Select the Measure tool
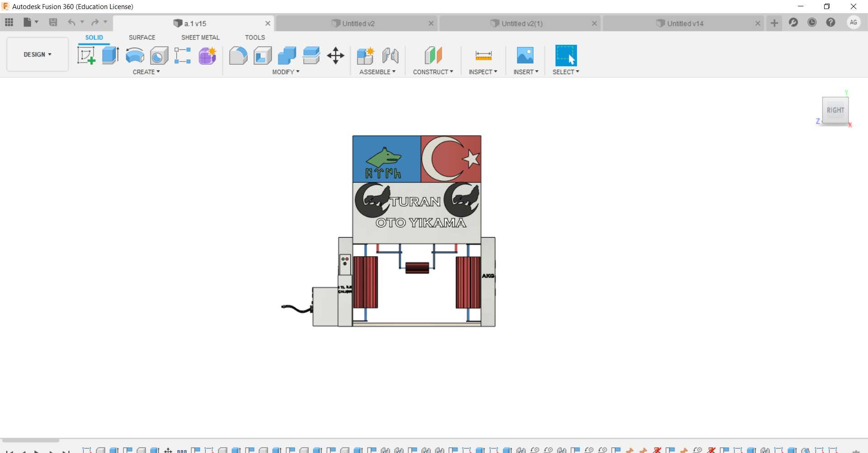 (483, 56)
